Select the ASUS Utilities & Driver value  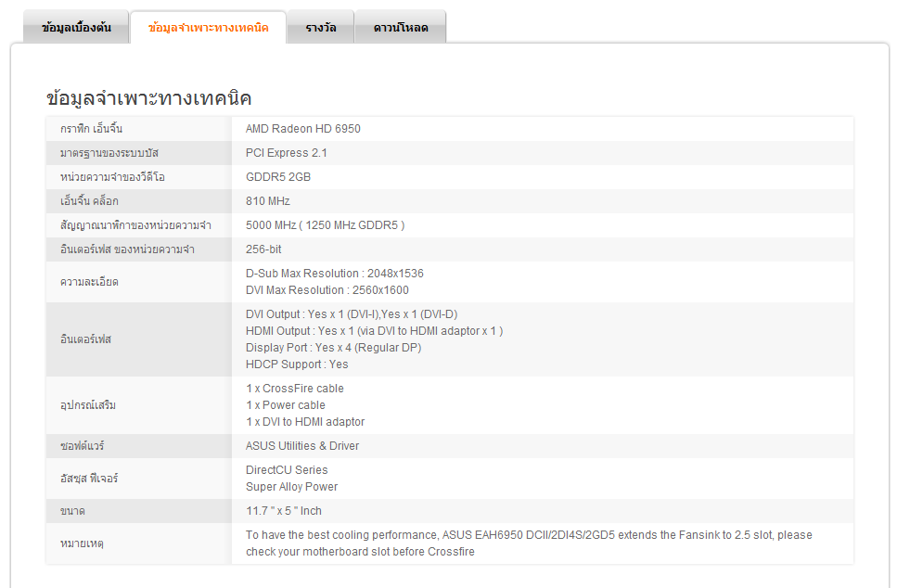click(x=302, y=445)
